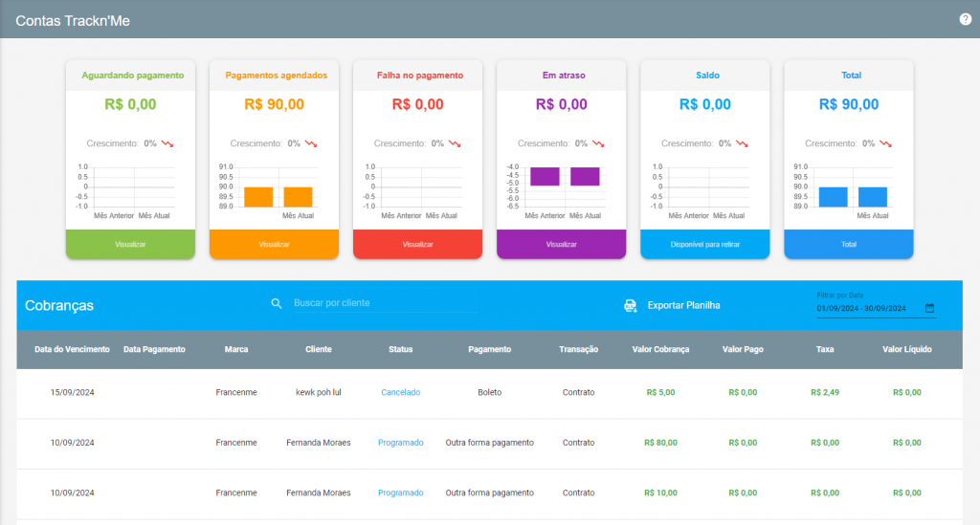Click green Visualizar under Aguardando pagamento

coord(130,244)
